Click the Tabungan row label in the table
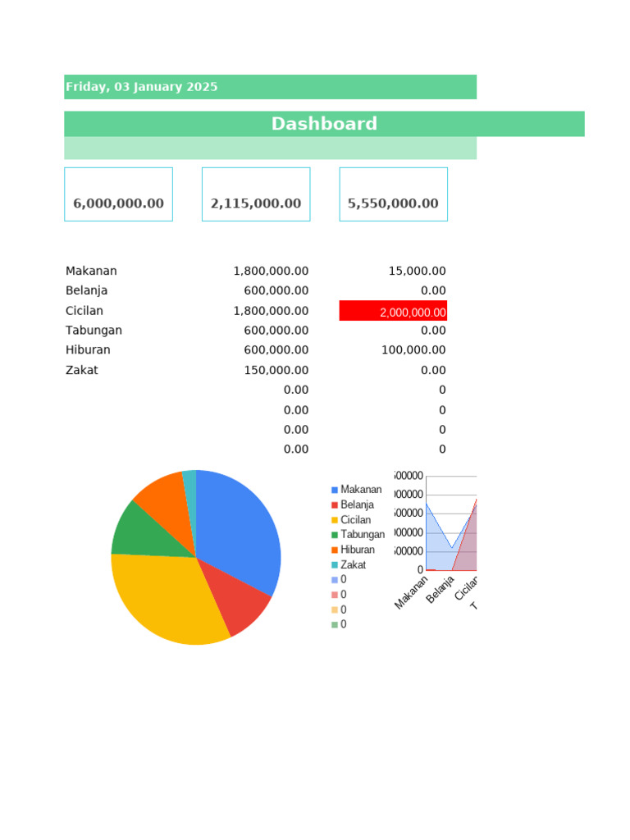The image size is (630, 840). 94,331
